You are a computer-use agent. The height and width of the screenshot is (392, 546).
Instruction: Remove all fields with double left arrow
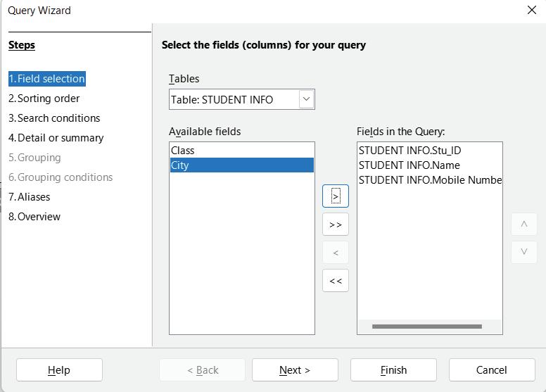pyautogui.click(x=336, y=281)
